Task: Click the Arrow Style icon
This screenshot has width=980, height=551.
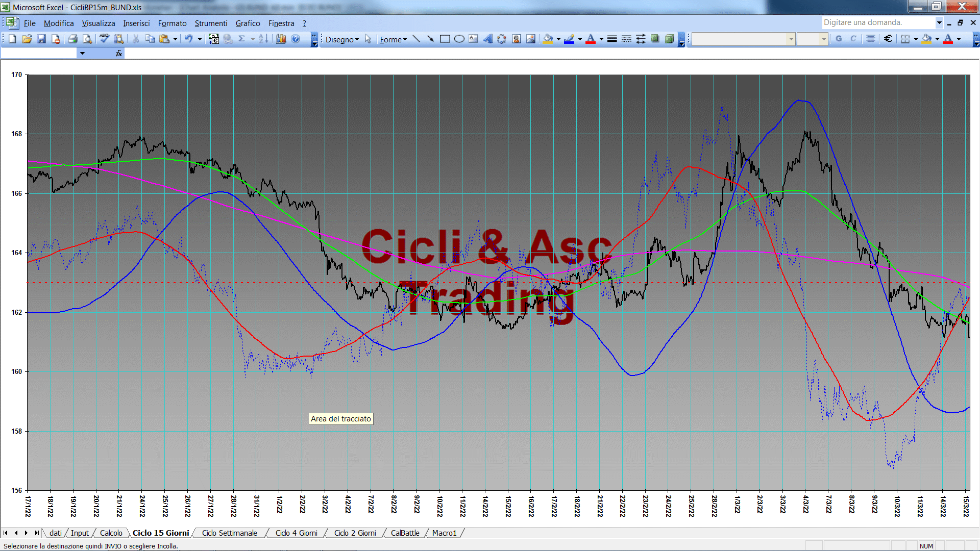Action: point(641,39)
